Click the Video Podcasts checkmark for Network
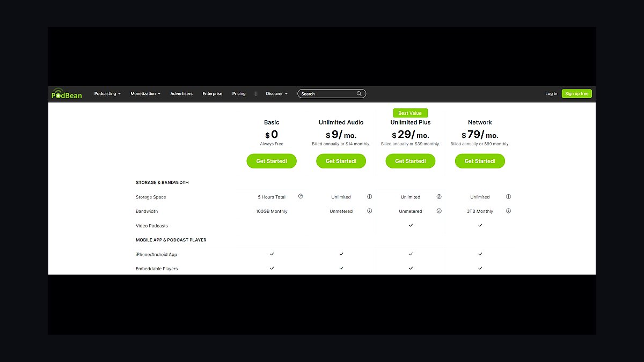The height and width of the screenshot is (362, 644). [480, 225]
